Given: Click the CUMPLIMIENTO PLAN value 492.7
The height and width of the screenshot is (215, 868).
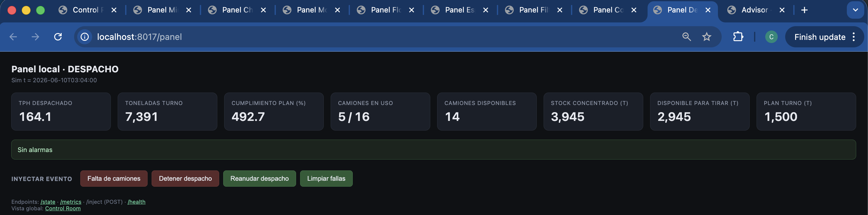Looking at the screenshot, I should [248, 117].
